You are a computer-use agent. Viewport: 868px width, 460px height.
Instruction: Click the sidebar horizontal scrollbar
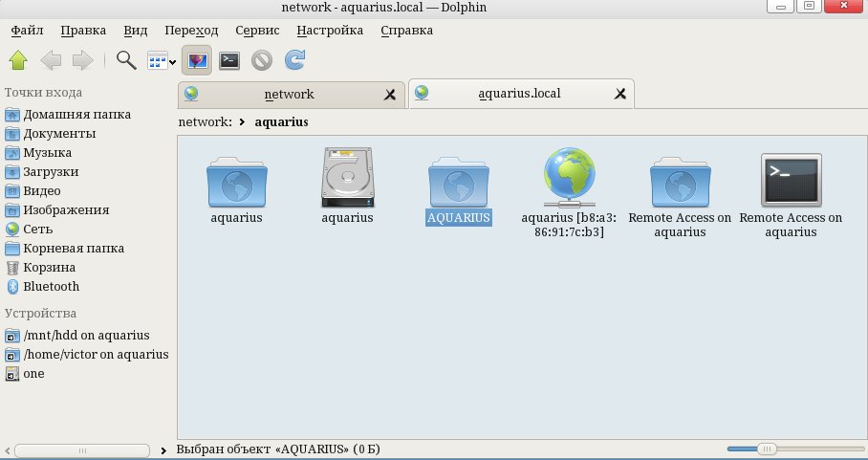[82, 450]
